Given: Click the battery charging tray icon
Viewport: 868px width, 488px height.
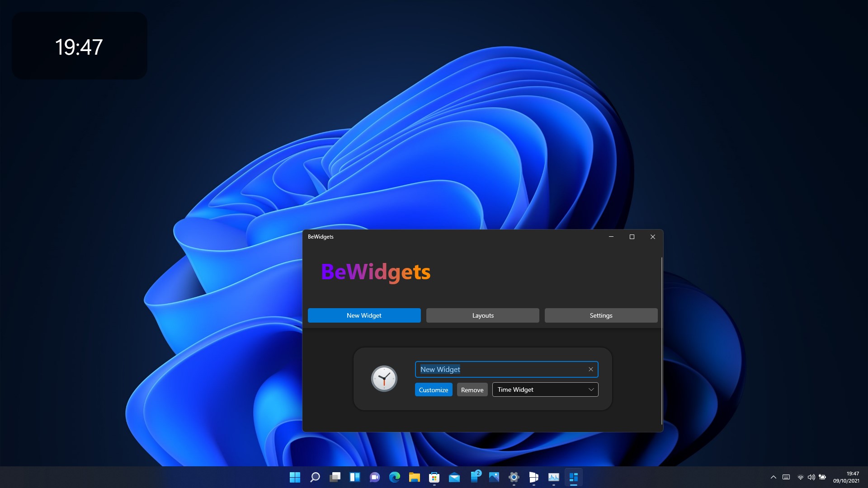Looking at the screenshot, I should [822, 477].
